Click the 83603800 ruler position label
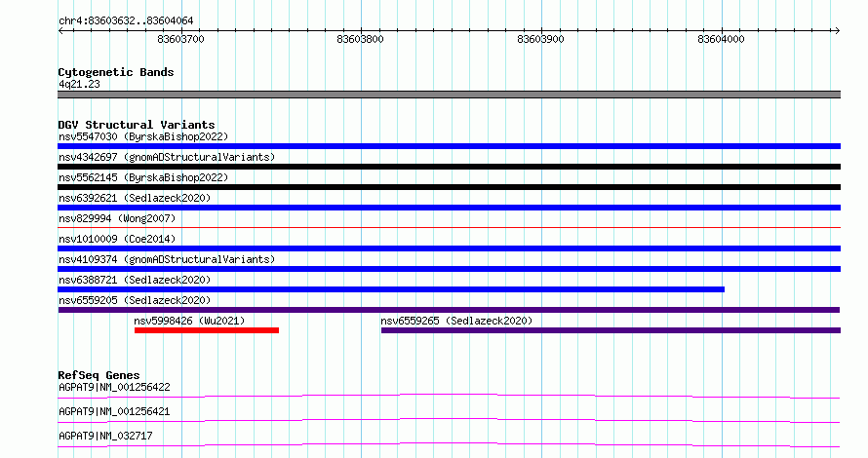 pos(361,39)
